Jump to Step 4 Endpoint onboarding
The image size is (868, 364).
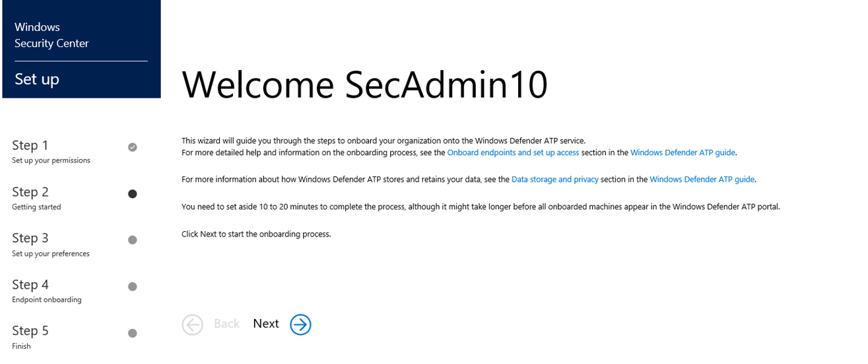[46, 290]
